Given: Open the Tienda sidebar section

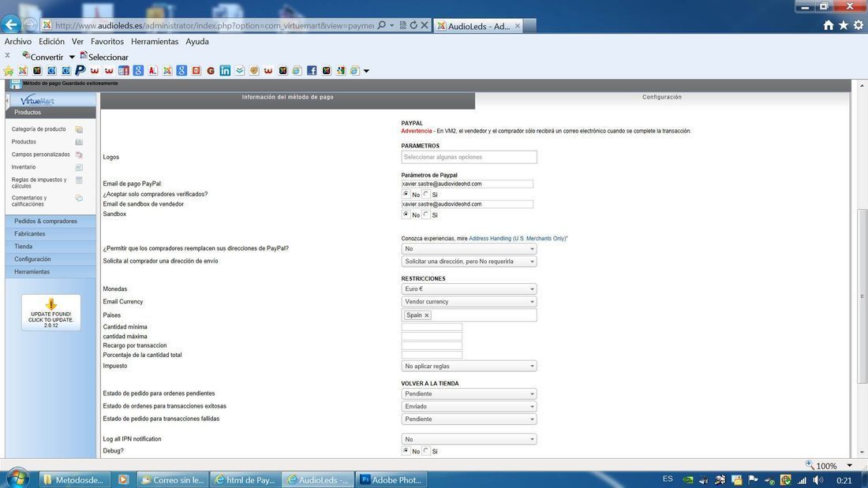Looking at the screenshot, I should (x=51, y=246).
